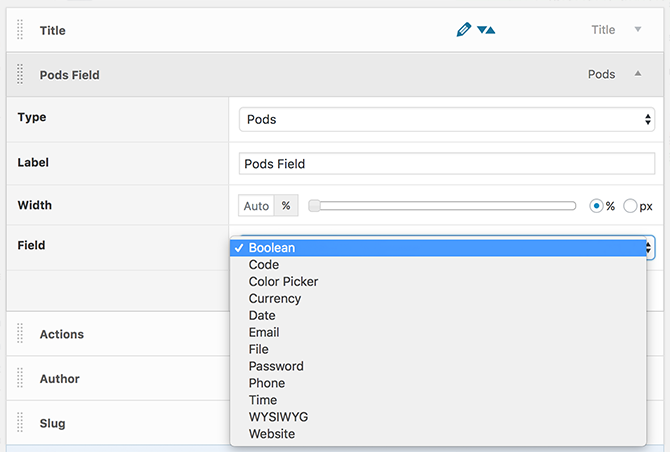
Task: Click the sort arrows icon beside the pencil
Action: [x=486, y=30]
